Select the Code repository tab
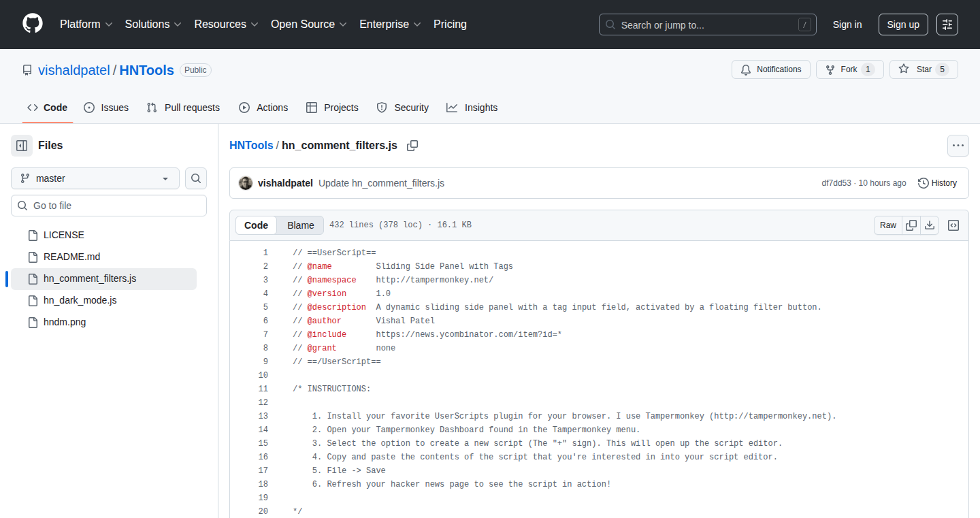The width and height of the screenshot is (980, 518). point(48,108)
